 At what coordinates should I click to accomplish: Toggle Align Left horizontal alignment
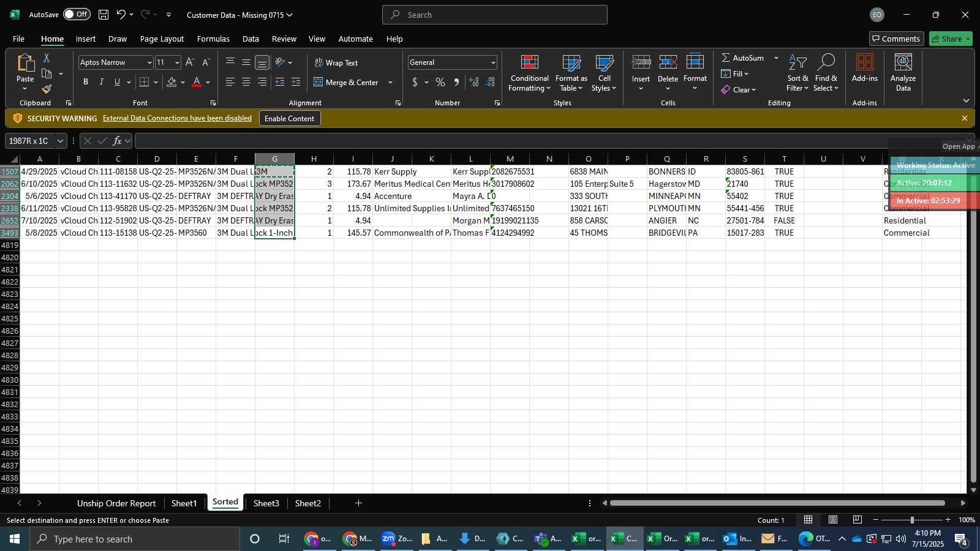(x=230, y=82)
